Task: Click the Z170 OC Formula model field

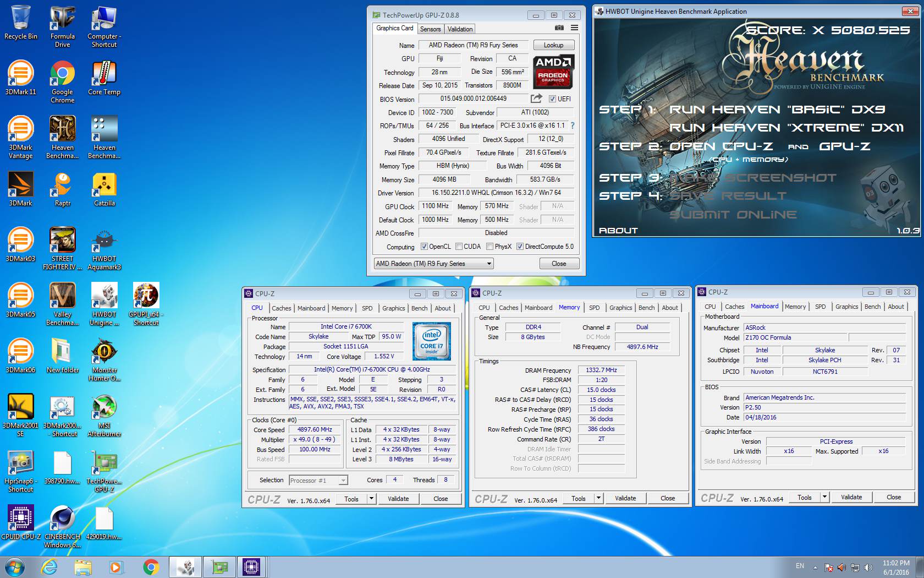Action: point(796,337)
